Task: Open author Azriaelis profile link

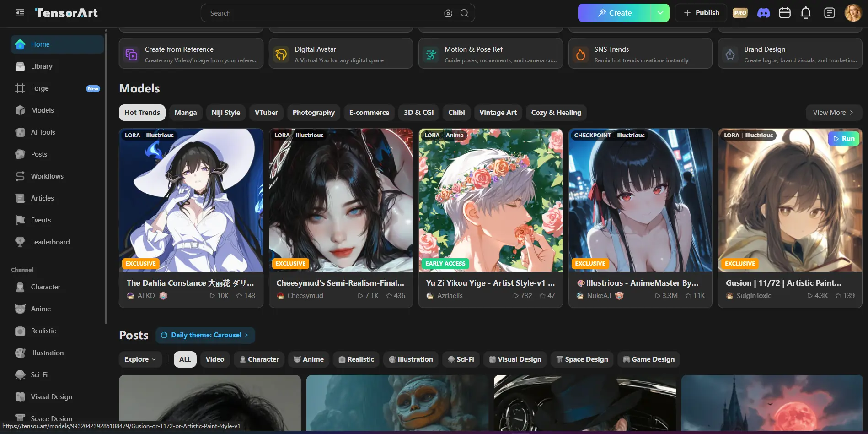Action: tap(450, 296)
